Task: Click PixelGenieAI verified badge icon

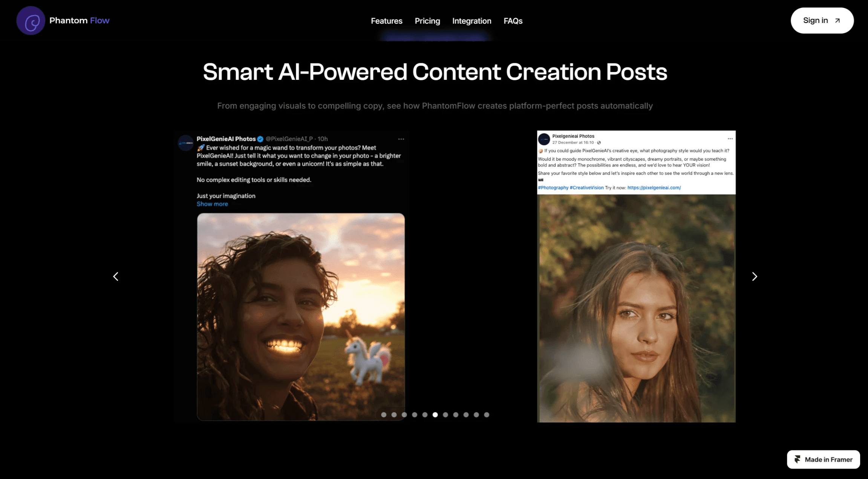Action: [260, 139]
